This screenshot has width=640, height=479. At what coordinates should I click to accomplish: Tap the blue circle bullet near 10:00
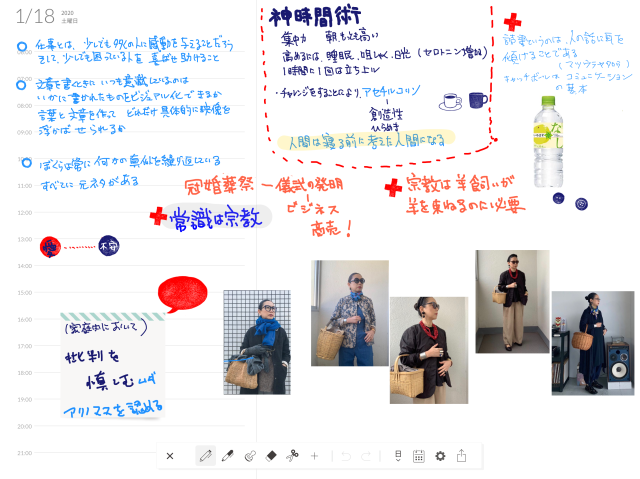[27, 163]
